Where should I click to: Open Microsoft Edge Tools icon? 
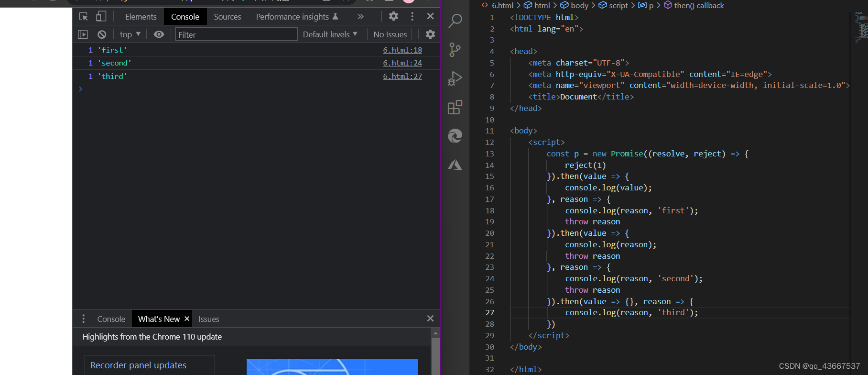(x=455, y=136)
